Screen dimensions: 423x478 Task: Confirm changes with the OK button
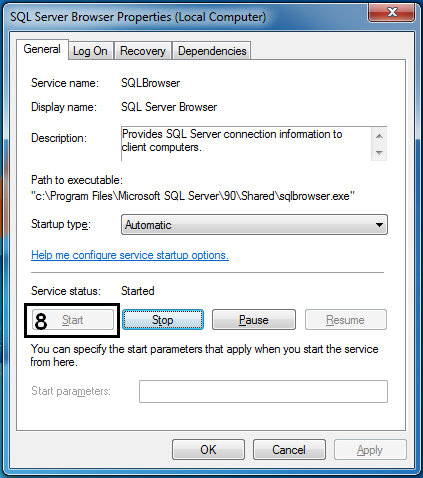tap(208, 450)
